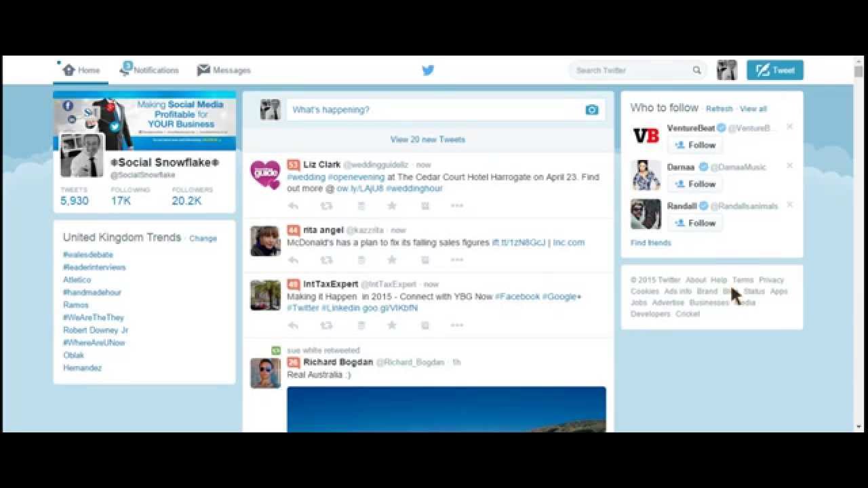The image size is (868, 488).
Task: Click the Terms footer link
Action: (743, 280)
